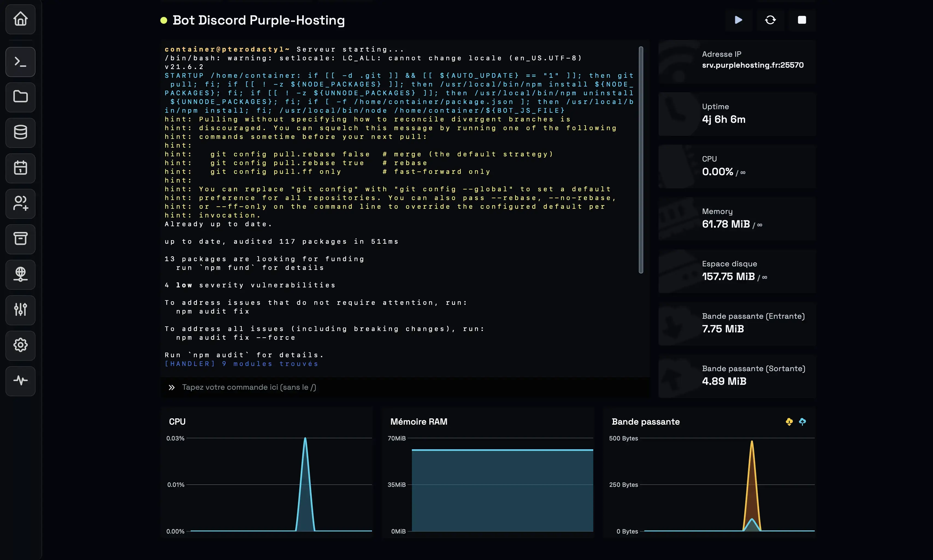Open the users management icon
933x560 pixels.
pos(20,203)
